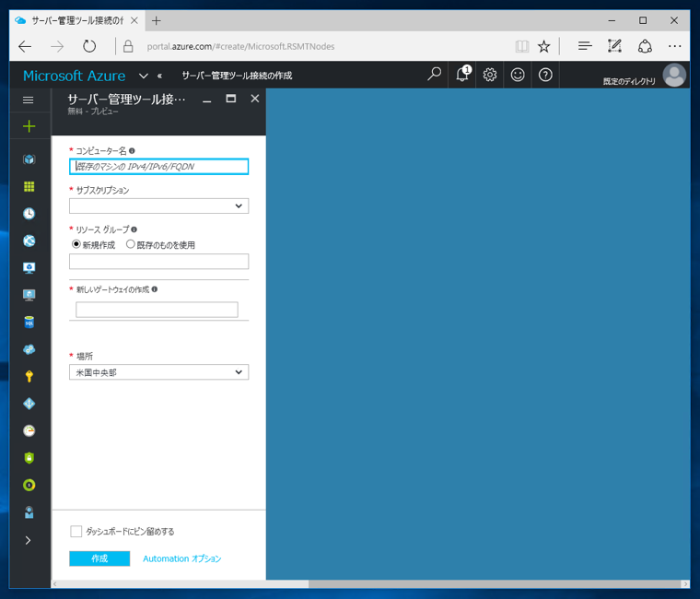This screenshot has height=599, width=700.
Task: Click the 既定のディレクトリ directory label
Action: pos(629,81)
